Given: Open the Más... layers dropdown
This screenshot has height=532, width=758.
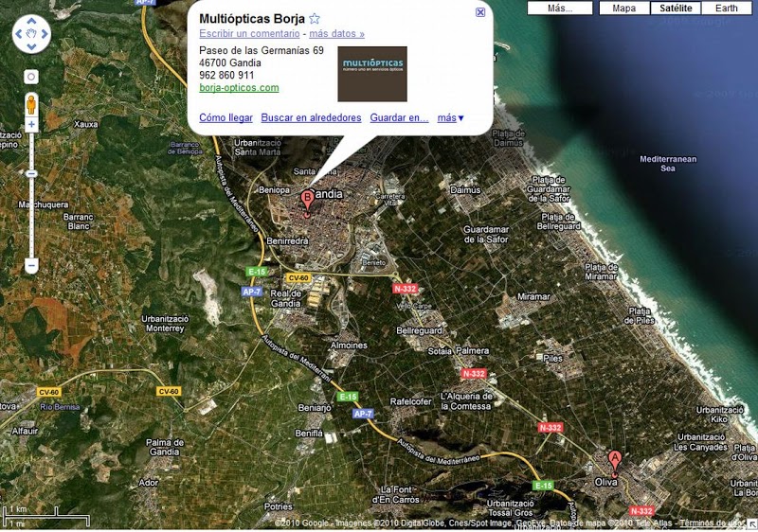Looking at the screenshot, I should coord(560,9).
